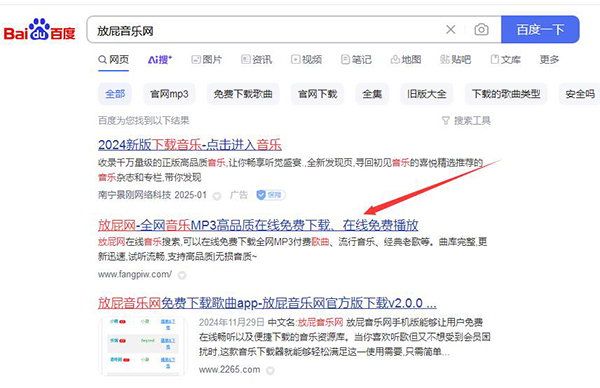Open 放屁音乐网免费下载歌曲app result link
This screenshot has width=600, height=388.
point(267,303)
